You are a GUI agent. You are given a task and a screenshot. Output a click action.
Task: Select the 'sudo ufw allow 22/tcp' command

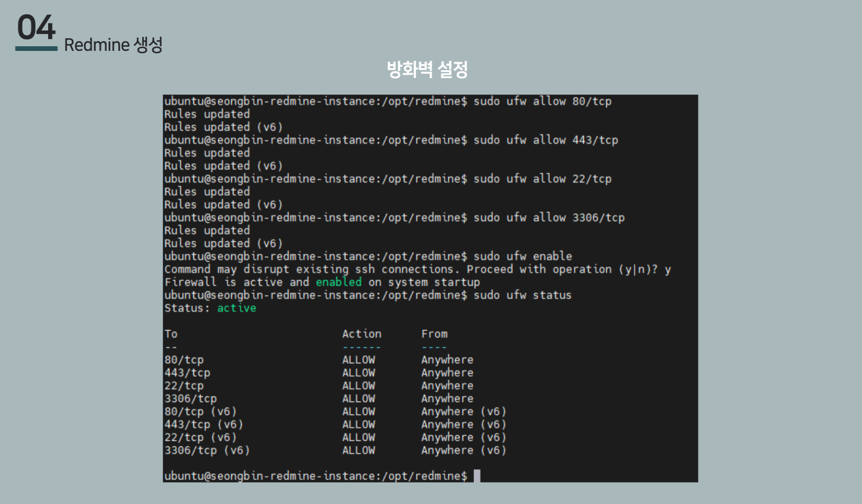coord(542,179)
